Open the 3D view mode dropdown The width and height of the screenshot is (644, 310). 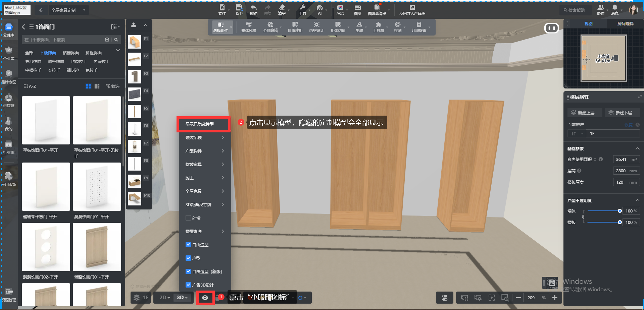[x=182, y=298]
